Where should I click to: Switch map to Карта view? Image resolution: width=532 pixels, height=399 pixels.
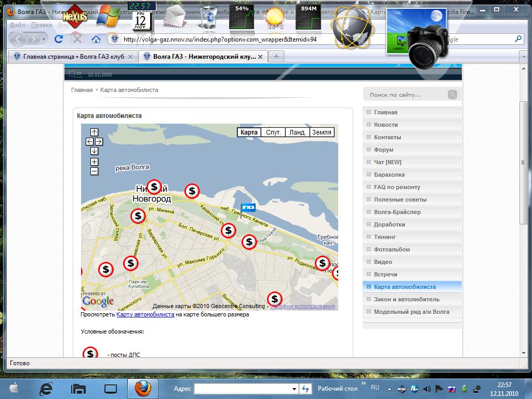pyautogui.click(x=249, y=132)
